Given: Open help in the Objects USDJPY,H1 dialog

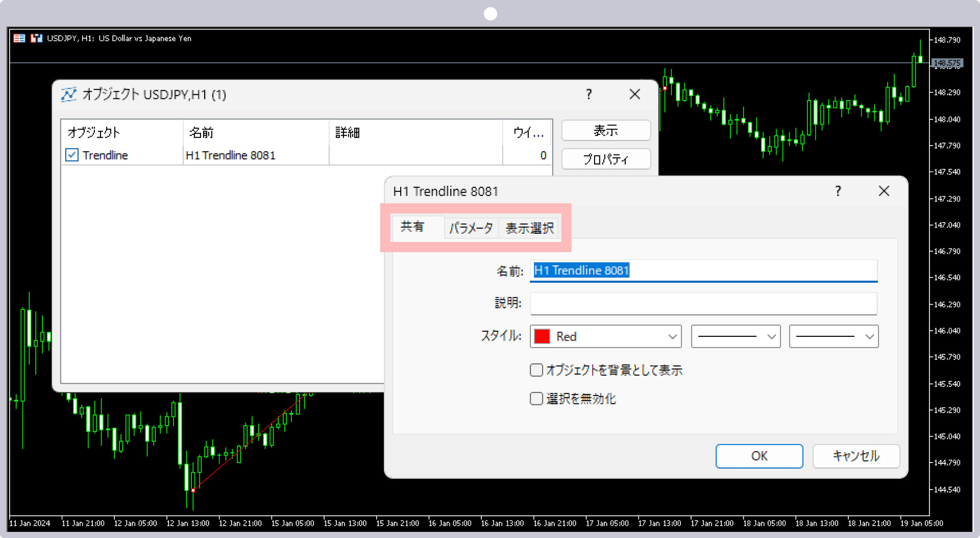Looking at the screenshot, I should (x=589, y=94).
